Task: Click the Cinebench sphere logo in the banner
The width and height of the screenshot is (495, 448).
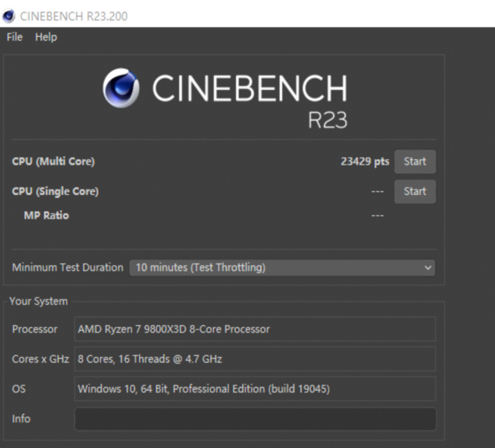Action: coord(121,88)
